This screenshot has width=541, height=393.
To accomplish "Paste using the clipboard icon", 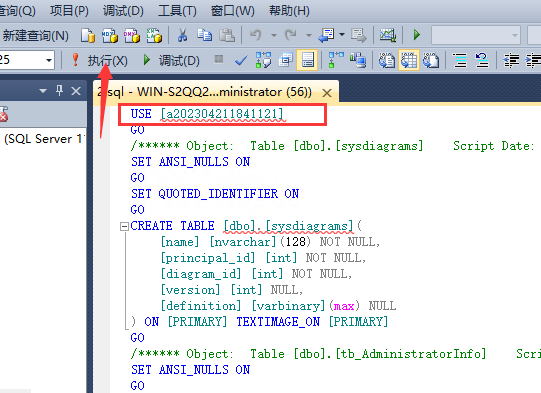I will [x=227, y=35].
